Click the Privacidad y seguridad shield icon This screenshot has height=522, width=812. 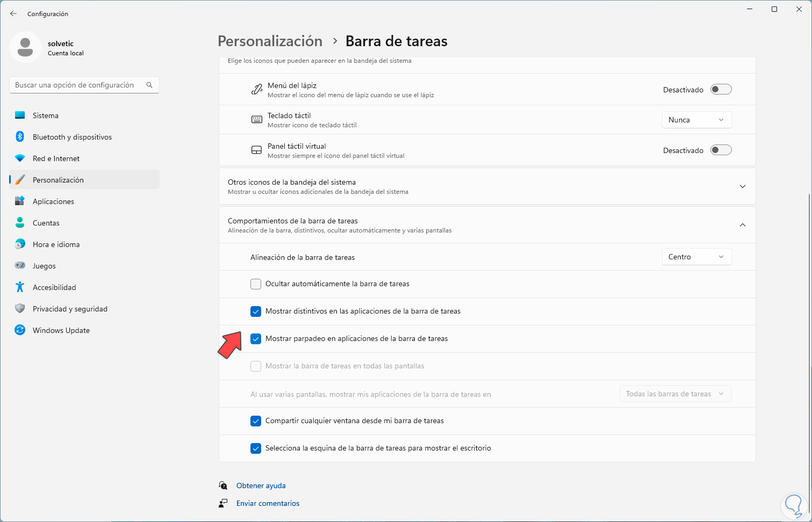[20, 309]
